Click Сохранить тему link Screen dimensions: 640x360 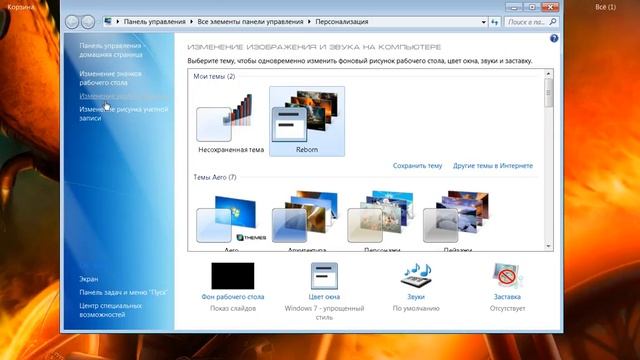417,166
